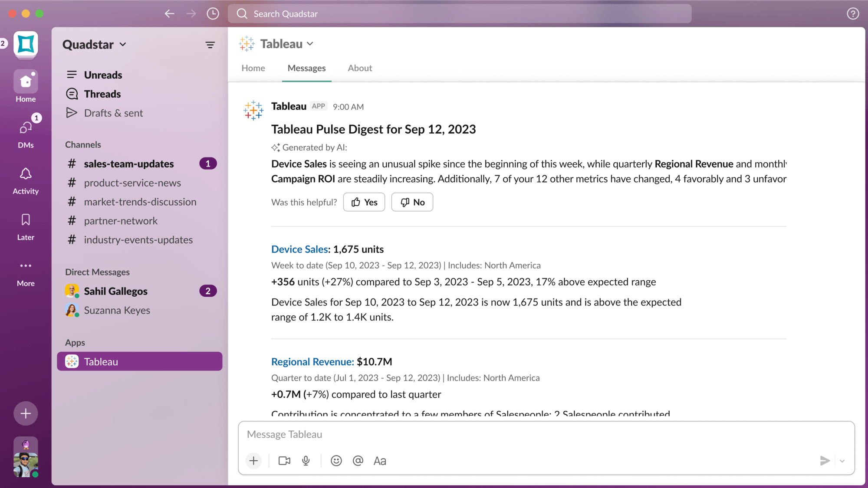
Task: Open Activity bell in the rail
Action: [26, 181]
